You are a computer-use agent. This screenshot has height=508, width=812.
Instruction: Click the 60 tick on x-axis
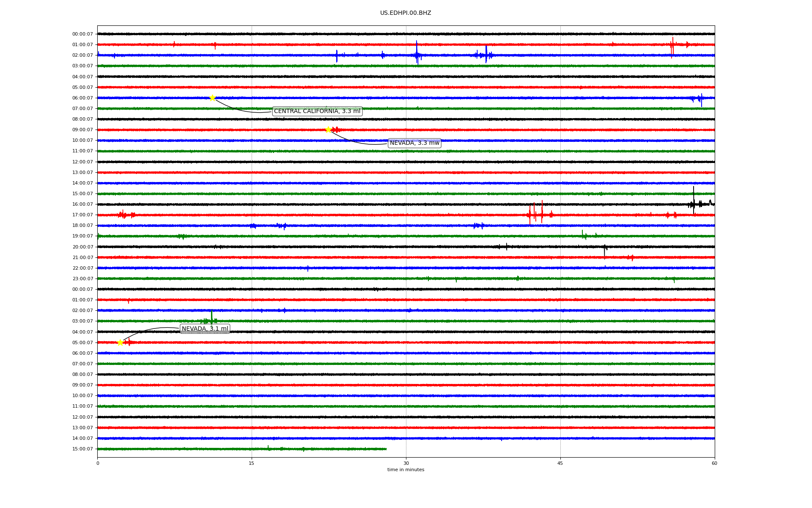tap(714, 463)
